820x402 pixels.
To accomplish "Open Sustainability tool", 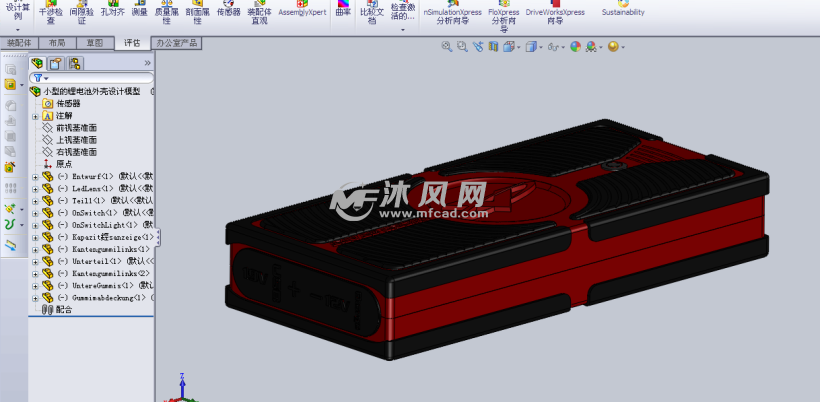I will (623, 8).
